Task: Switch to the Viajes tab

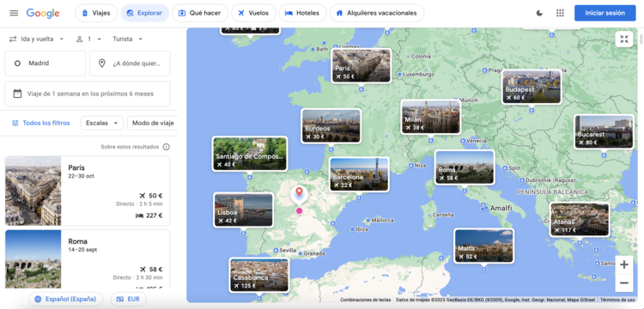Action: pos(96,13)
